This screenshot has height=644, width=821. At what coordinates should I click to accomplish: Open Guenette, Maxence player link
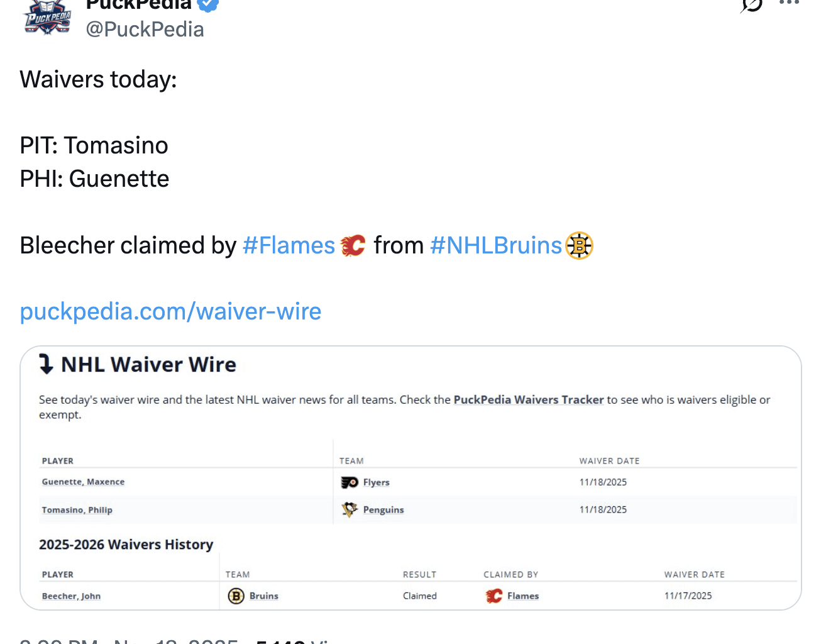[83, 482]
